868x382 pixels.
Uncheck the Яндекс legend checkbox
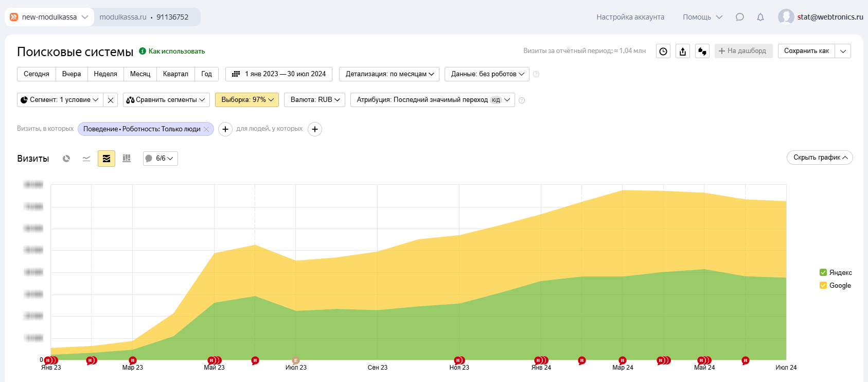pyautogui.click(x=823, y=272)
